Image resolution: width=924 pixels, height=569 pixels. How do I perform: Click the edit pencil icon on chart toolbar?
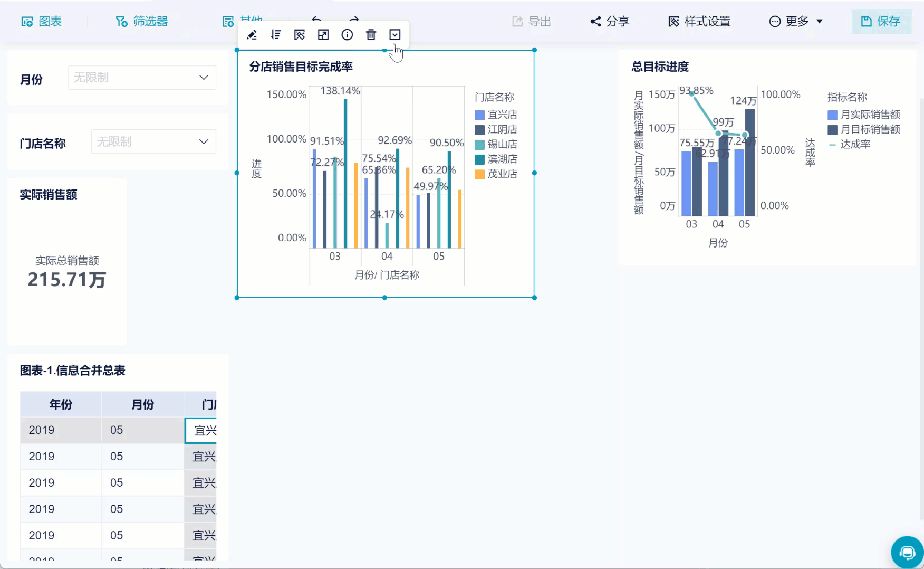252,35
